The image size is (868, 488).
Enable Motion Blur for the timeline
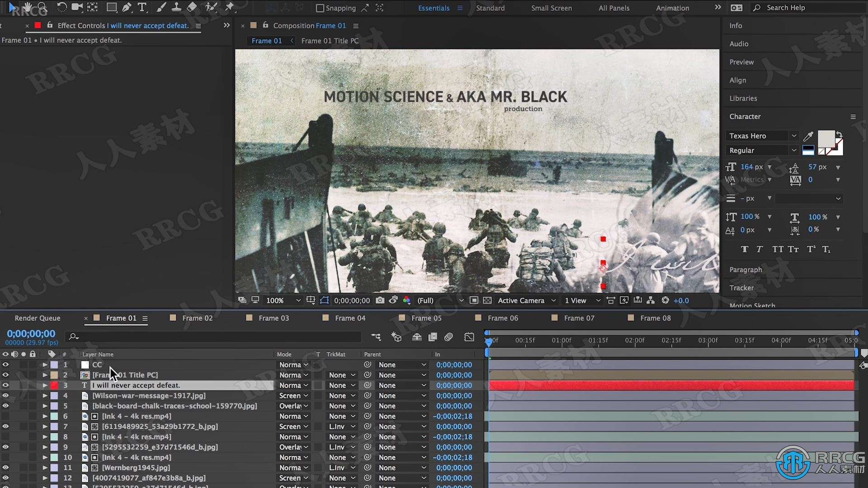click(448, 337)
